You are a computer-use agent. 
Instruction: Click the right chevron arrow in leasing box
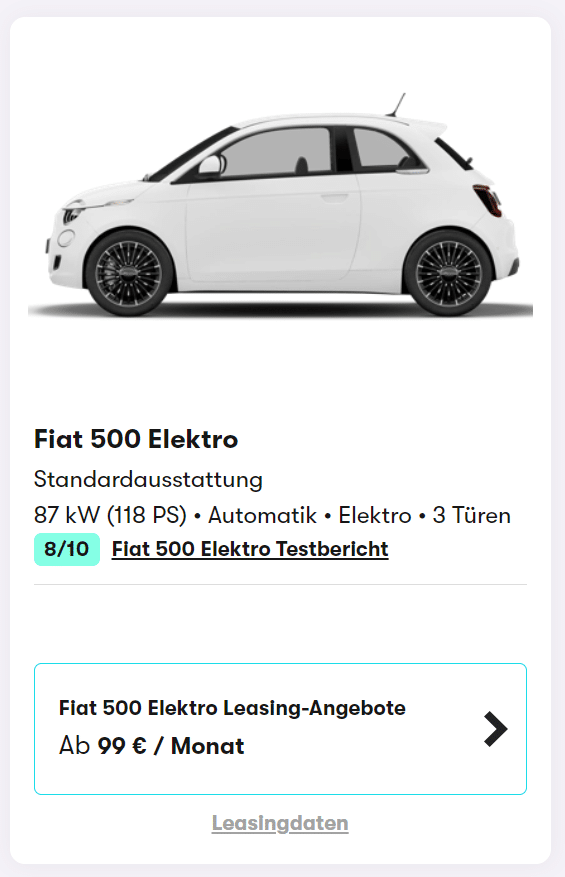click(496, 729)
